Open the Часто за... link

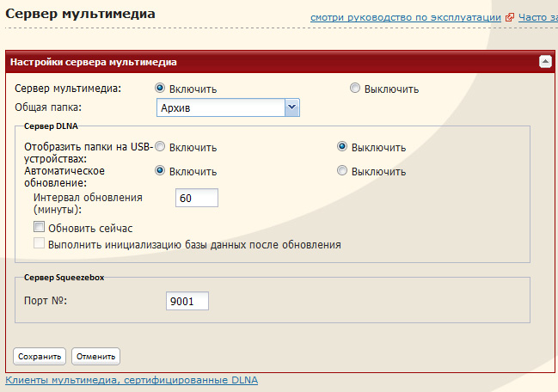(537, 17)
